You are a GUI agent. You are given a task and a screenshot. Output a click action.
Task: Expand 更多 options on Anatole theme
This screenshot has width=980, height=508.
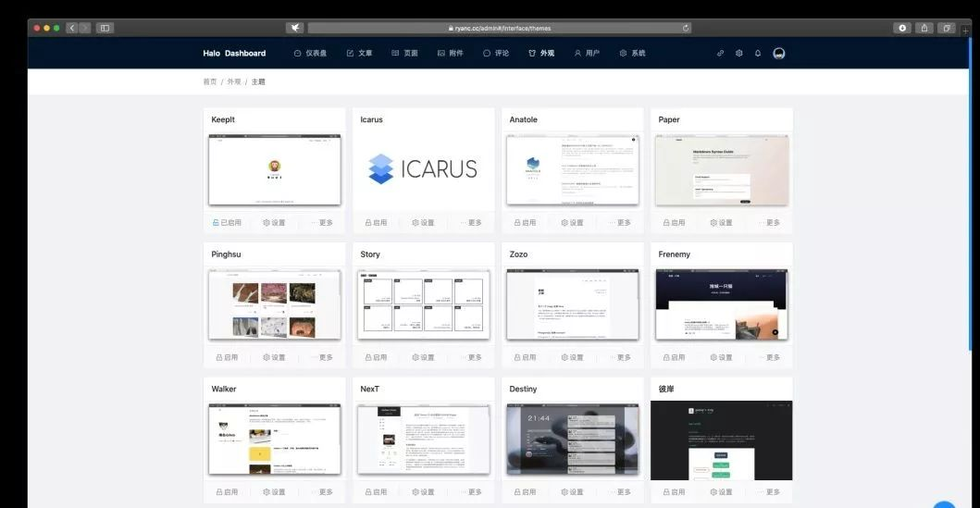click(x=621, y=222)
